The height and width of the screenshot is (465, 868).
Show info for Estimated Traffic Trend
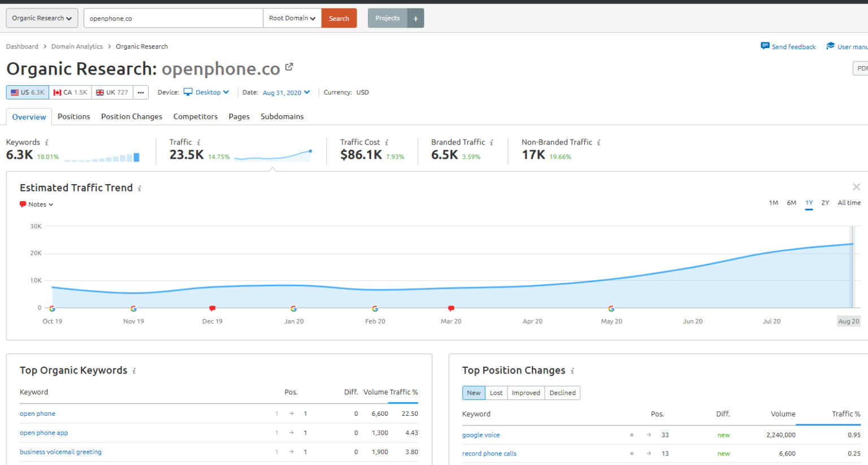140,188
